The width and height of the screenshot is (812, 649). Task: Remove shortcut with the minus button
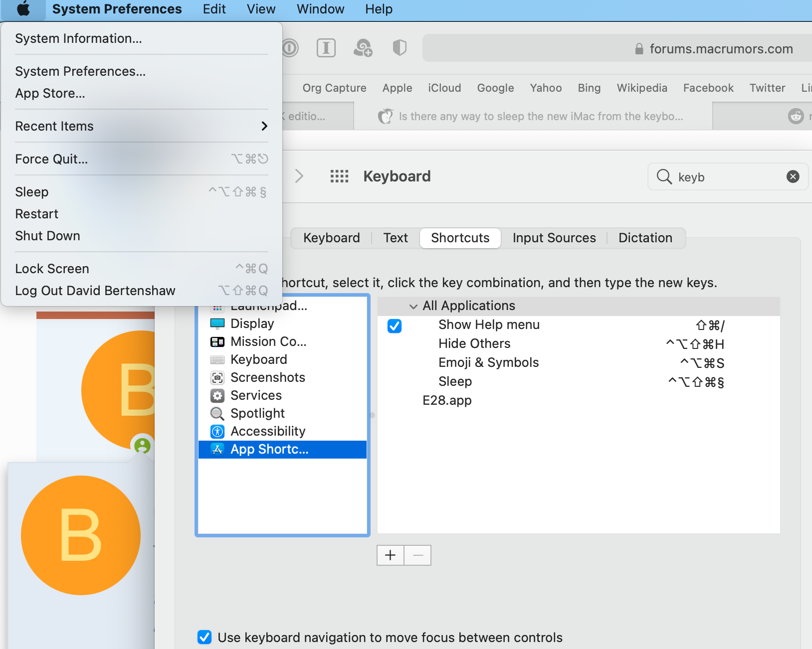click(418, 555)
